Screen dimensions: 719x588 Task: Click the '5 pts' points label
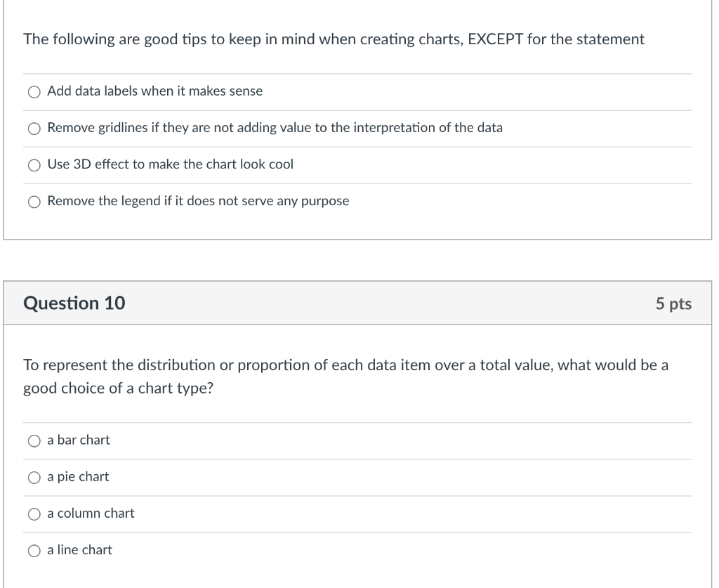(673, 303)
